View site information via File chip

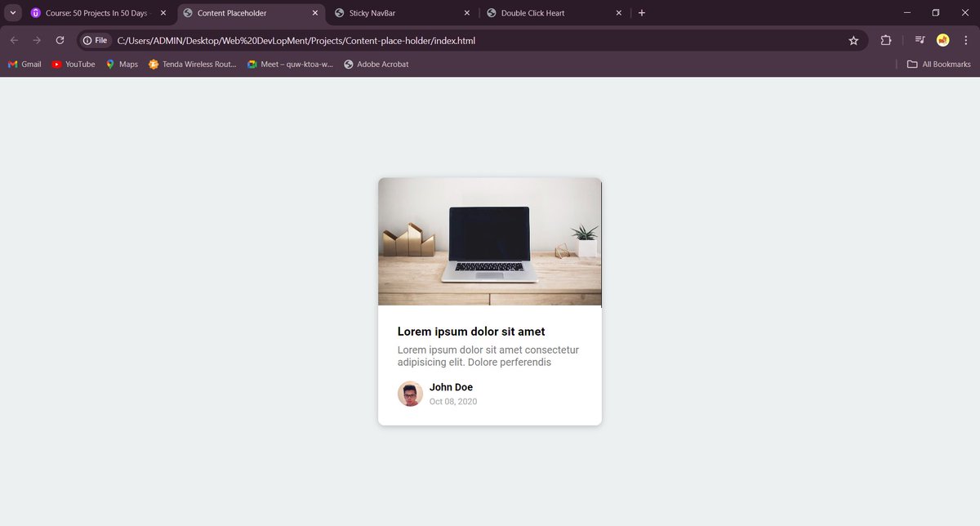tap(96, 40)
